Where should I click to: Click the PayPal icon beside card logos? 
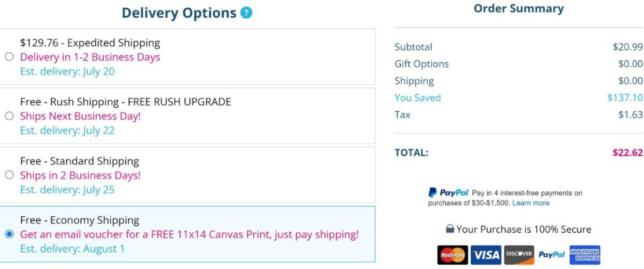tap(552, 255)
